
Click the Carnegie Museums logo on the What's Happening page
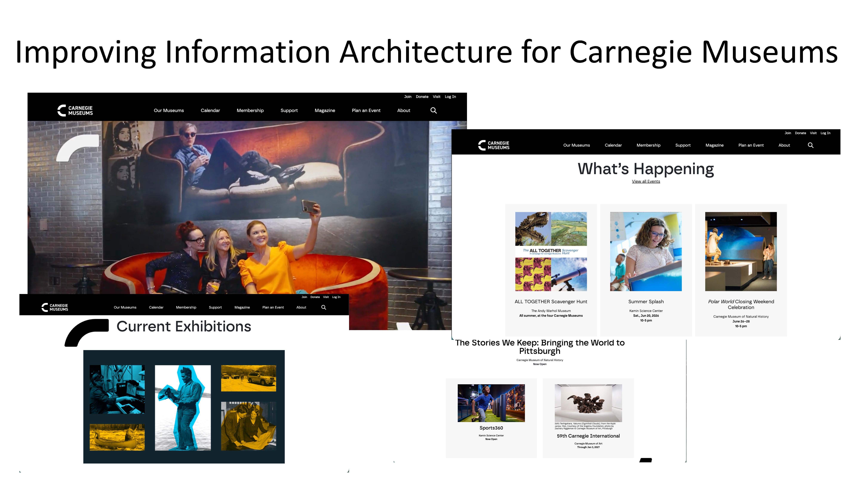494,145
